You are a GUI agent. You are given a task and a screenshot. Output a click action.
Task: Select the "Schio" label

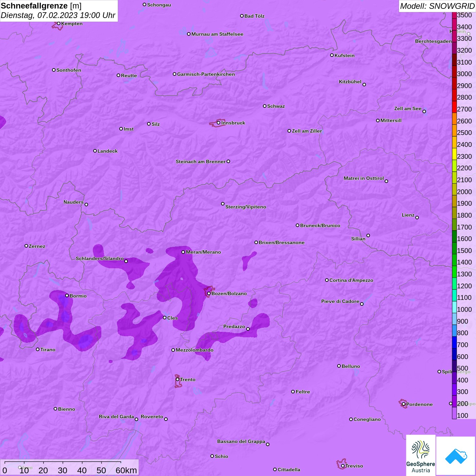point(221,456)
